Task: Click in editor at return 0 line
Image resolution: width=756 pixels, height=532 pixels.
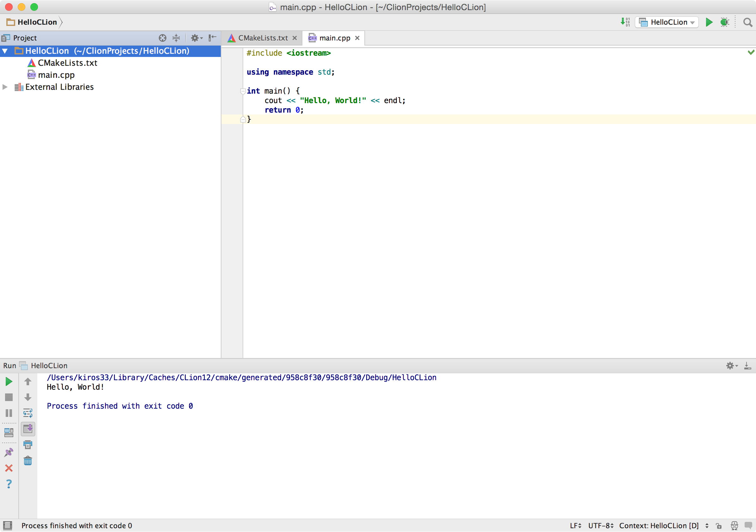Action: pyautogui.click(x=284, y=110)
